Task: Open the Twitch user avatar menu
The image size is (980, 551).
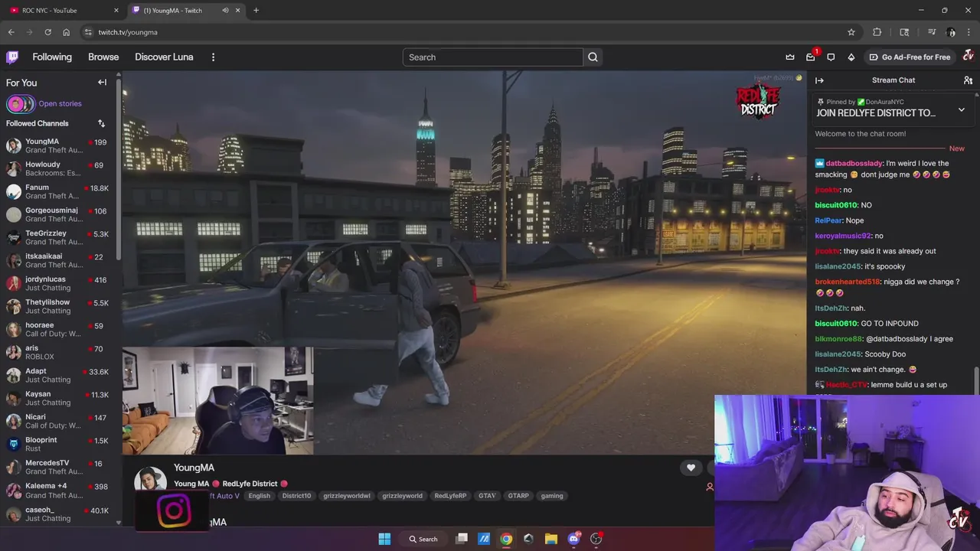Action: coord(968,56)
